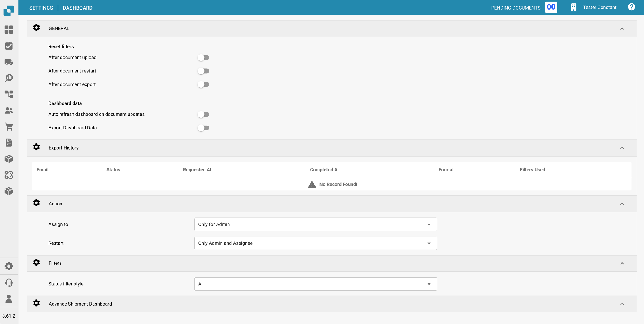
Task: Click the delivery truck sidebar icon
Action: (x=9, y=62)
